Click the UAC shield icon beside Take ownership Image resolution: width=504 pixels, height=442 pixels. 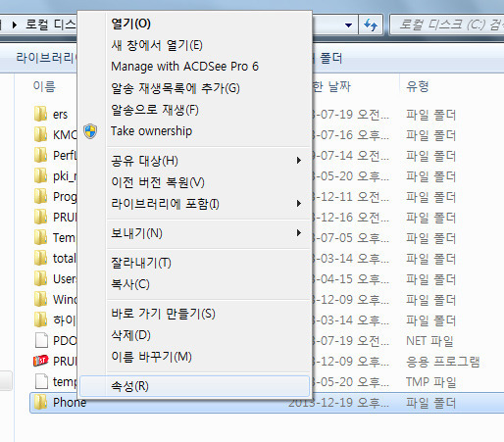click(x=90, y=131)
